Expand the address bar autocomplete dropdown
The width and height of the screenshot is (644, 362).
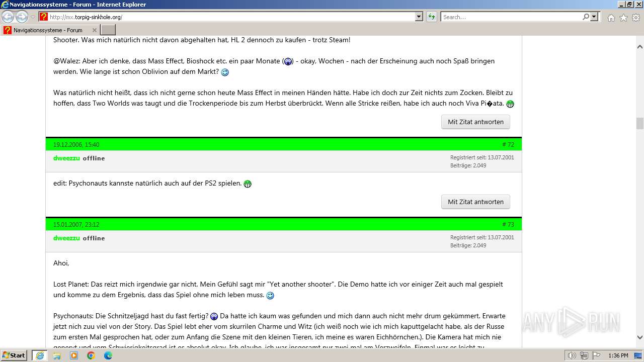[419, 17]
